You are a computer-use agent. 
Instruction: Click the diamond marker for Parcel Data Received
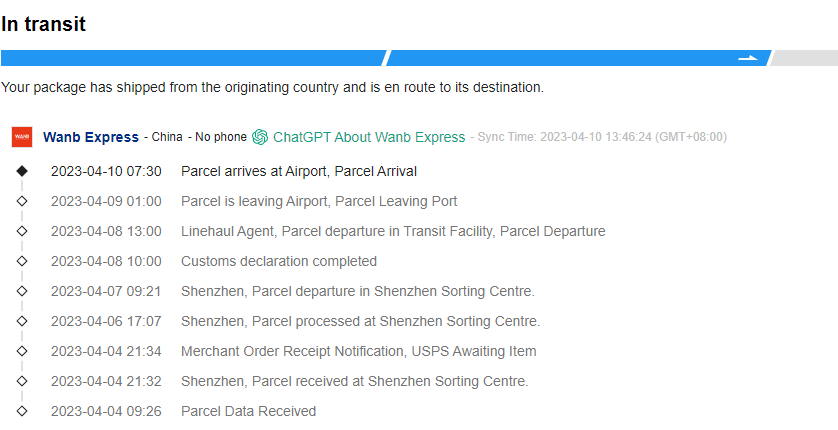tap(22, 411)
